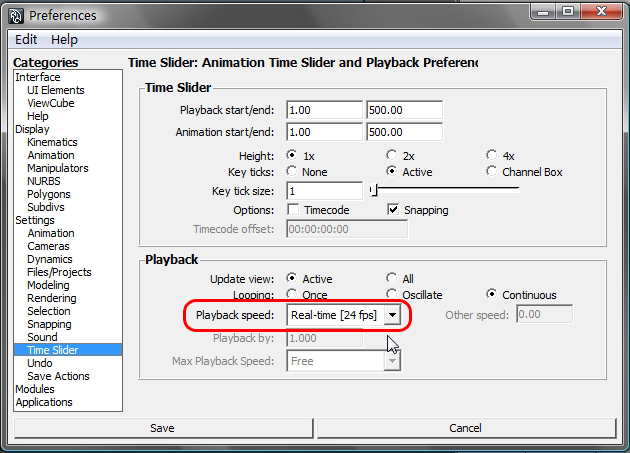Select Help under Interface category

[38, 116]
